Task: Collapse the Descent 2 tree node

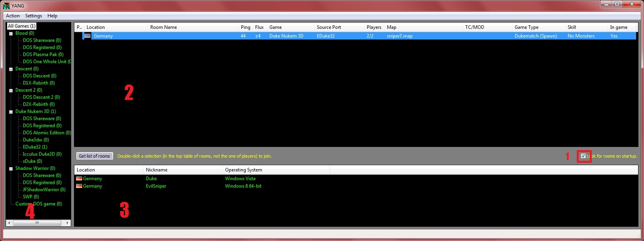Action: pyautogui.click(x=11, y=90)
